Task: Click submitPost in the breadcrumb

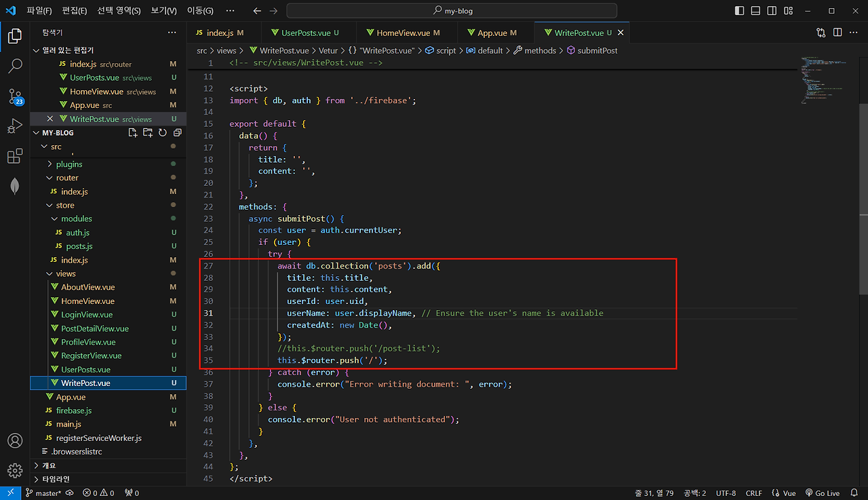Action: pyautogui.click(x=592, y=50)
